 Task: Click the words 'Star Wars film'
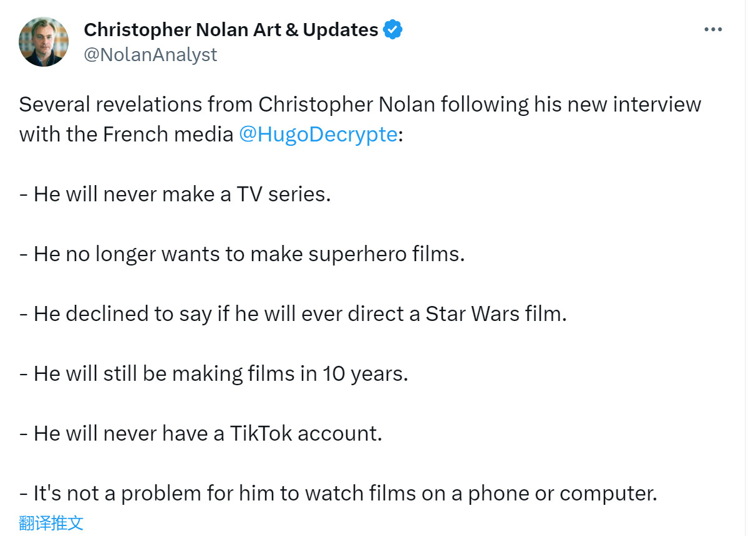point(496,313)
